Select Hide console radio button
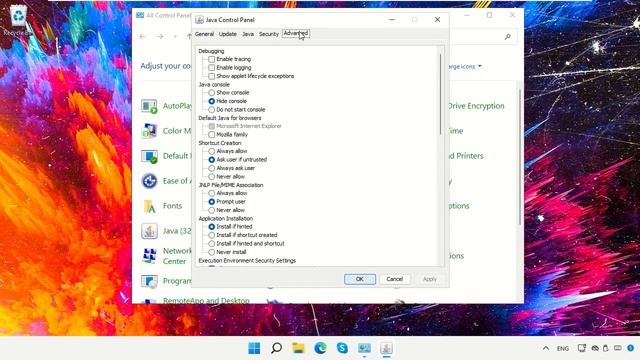This screenshot has height=360, width=640. [x=211, y=101]
